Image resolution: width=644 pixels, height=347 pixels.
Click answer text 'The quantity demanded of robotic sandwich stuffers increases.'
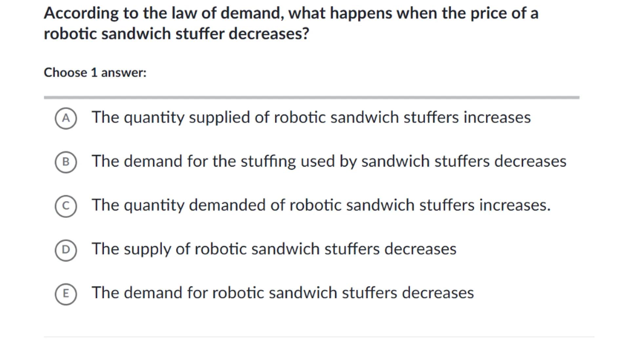321,205
